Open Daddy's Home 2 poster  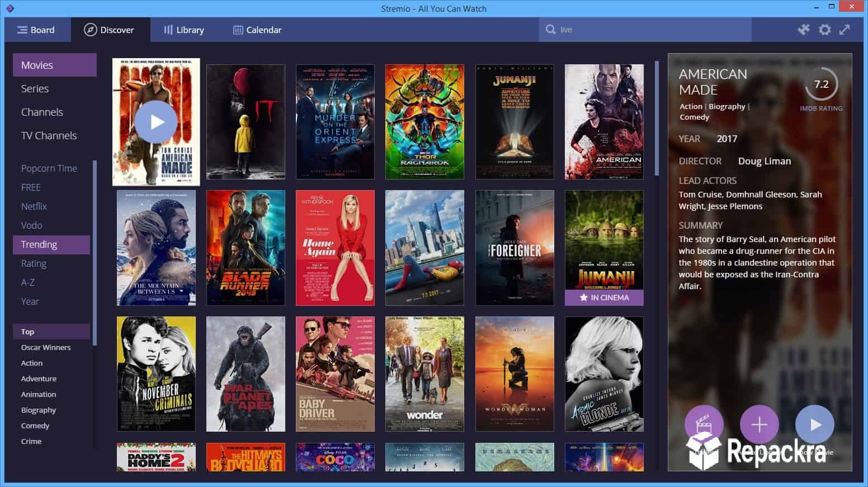[156, 457]
